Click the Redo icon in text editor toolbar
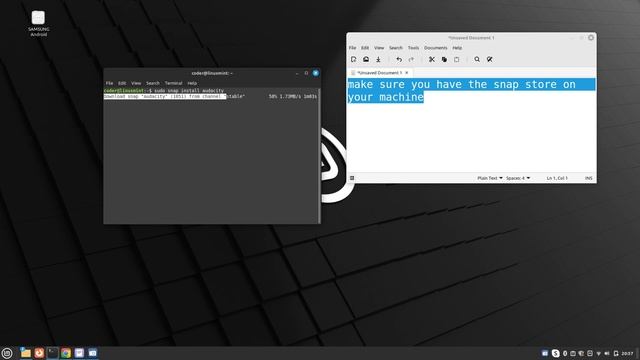This screenshot has width=640, height=360. [411, 60]
